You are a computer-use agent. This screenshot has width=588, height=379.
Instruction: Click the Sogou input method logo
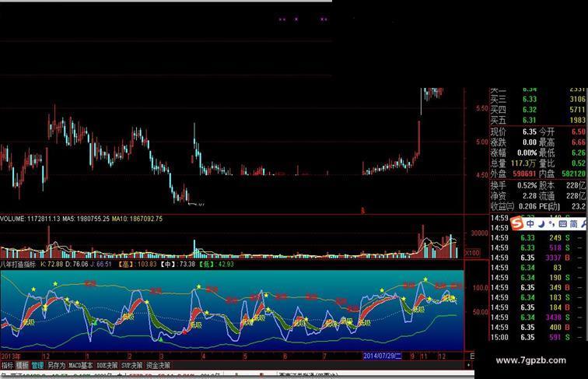(x=517, y=223)
